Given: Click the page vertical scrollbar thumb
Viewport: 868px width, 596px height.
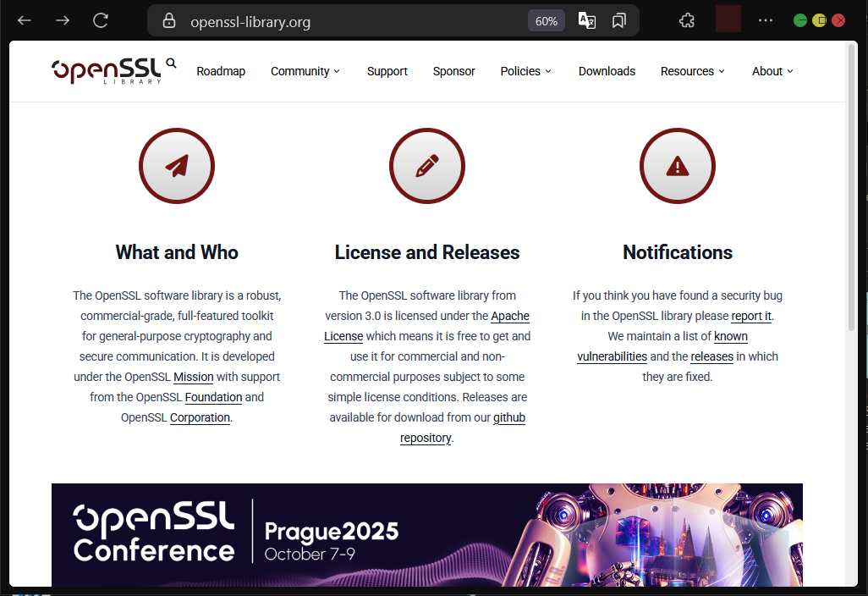Looking at the screenshot, I should pos(852,187).
